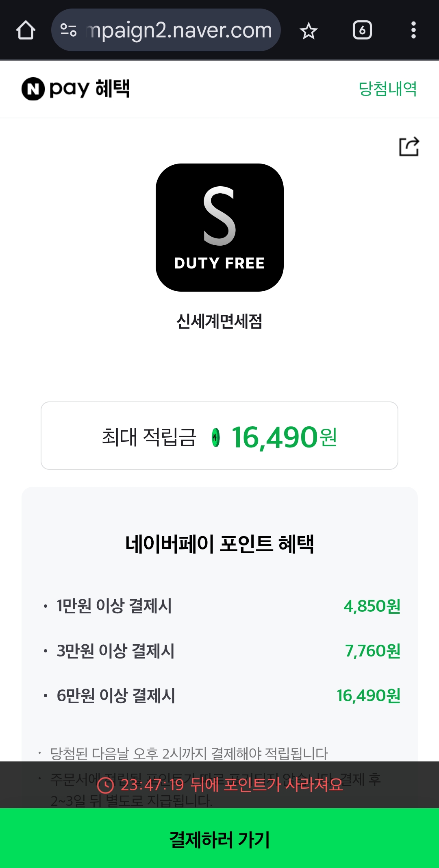The image size is (439, 868).
Task: Tap the browser home icon
Action: [x=26, y=30]
